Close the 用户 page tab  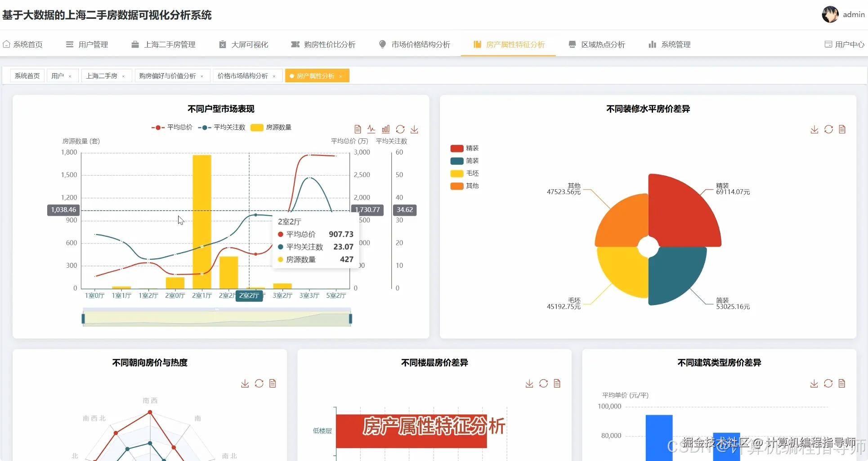point(70,76)
